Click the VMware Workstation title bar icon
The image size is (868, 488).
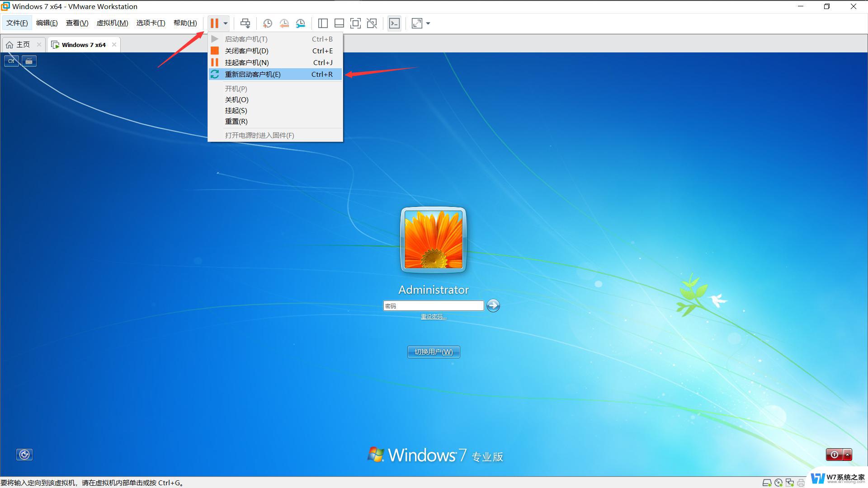[x=5, y=6]
